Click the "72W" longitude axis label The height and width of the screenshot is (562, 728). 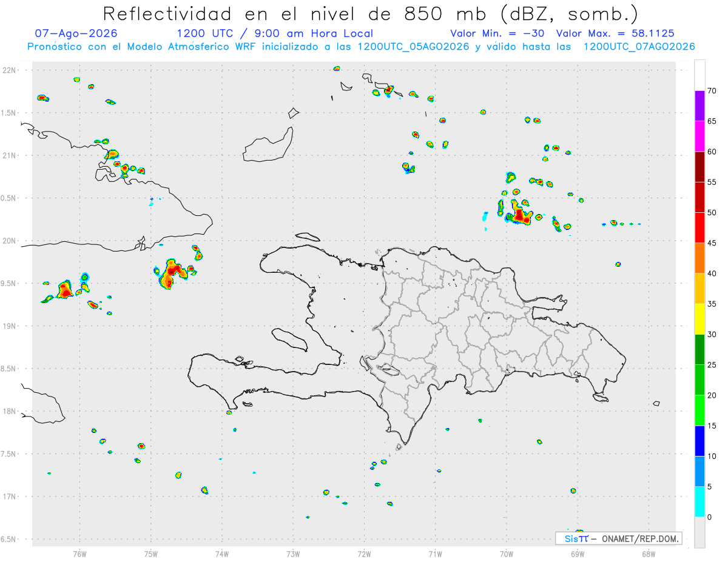tap(364, 554)
